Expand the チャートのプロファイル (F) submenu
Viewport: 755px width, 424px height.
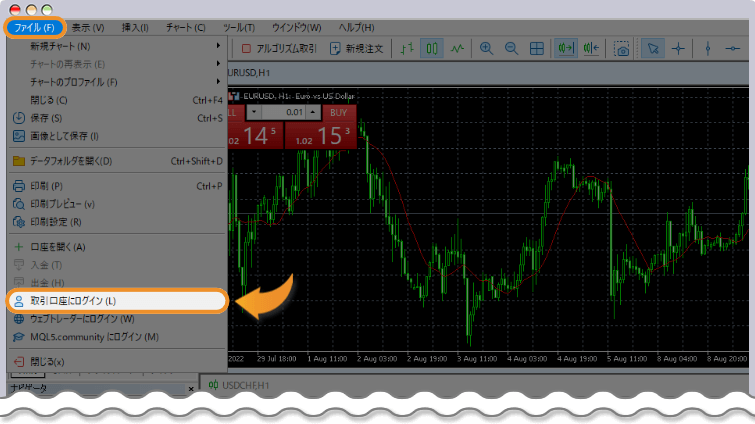pos(120,82)
